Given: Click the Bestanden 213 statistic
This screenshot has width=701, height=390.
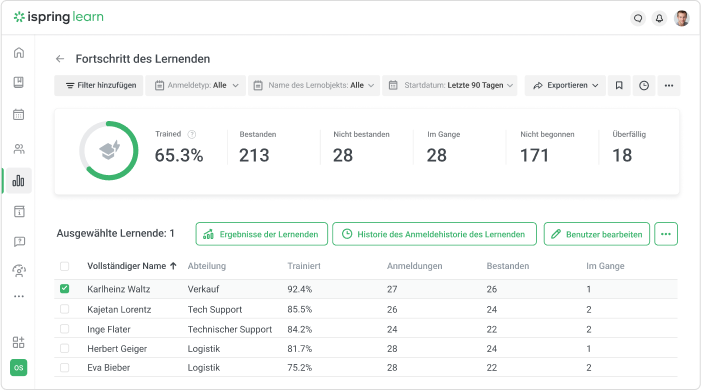Looking at the screenshot, I should coord(258,148).
